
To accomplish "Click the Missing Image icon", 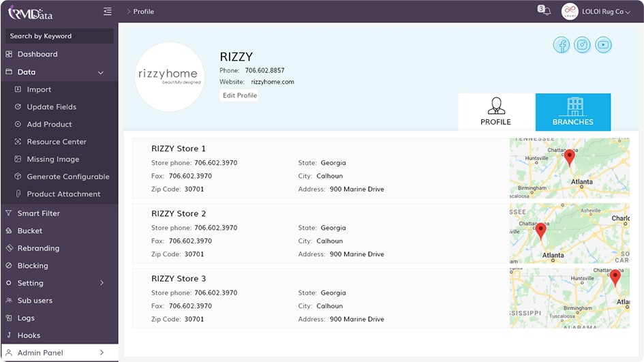I will tap(18, 159).
